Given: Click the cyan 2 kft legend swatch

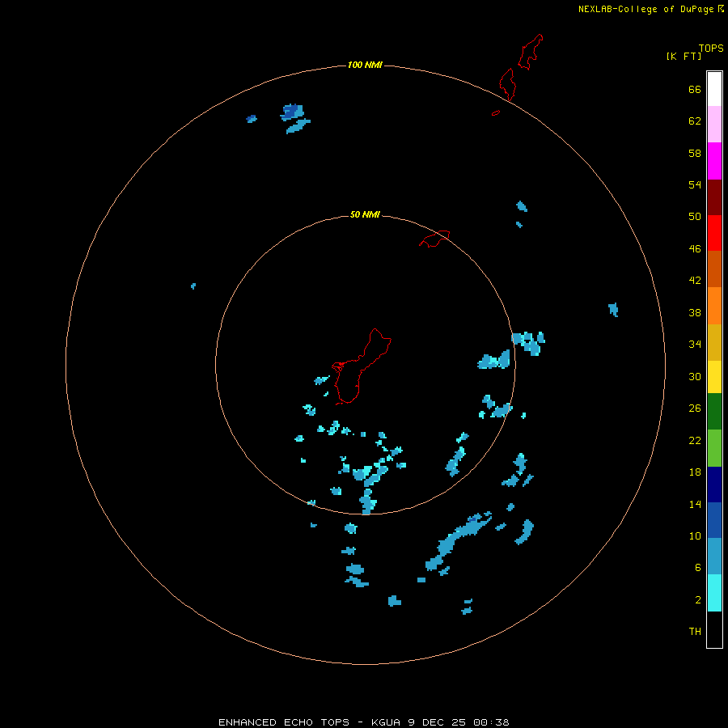Looking at the screenshot, I should [714, 593].
